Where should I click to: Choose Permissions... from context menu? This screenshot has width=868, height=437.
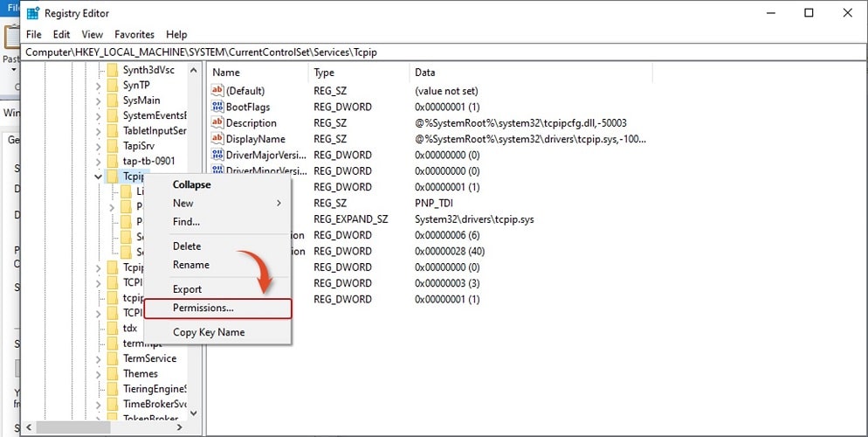[x=217, y=308]
